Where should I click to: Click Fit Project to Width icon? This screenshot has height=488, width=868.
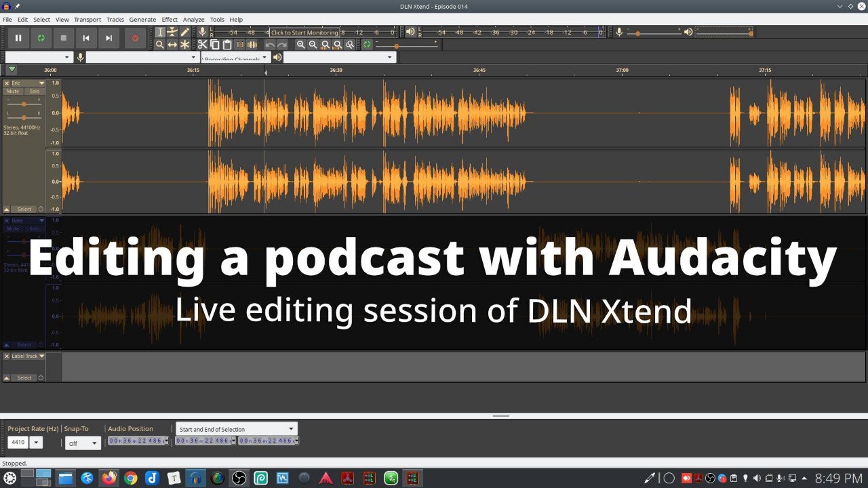point(338,45)
